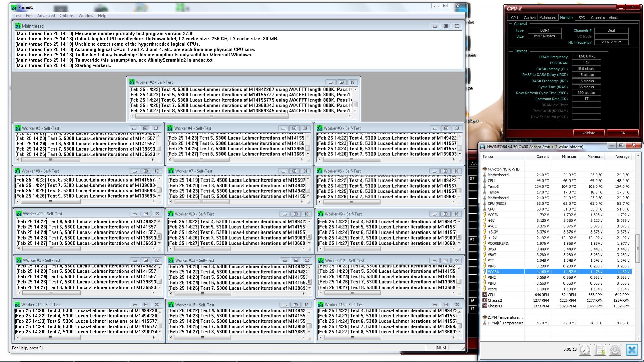Image resolution: width=644 pixels, height=362 pixels.
Task: Close the Worker #14 child window
Action: (457, 305)
